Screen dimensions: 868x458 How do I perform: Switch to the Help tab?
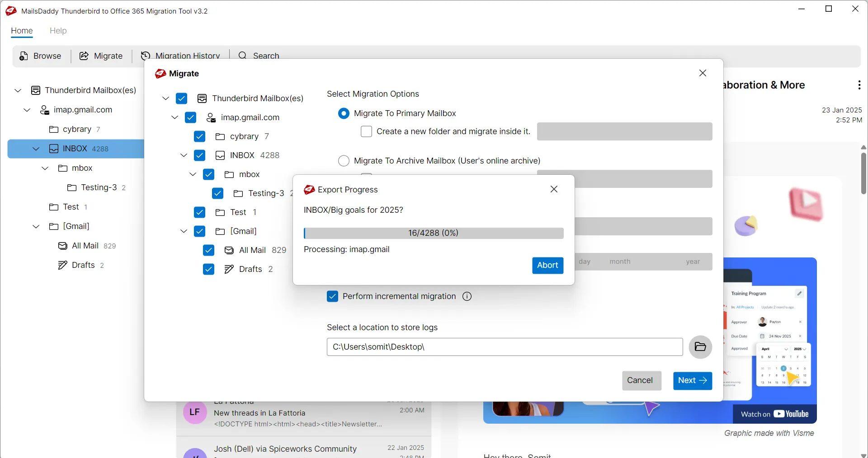[x=58, y=31]
